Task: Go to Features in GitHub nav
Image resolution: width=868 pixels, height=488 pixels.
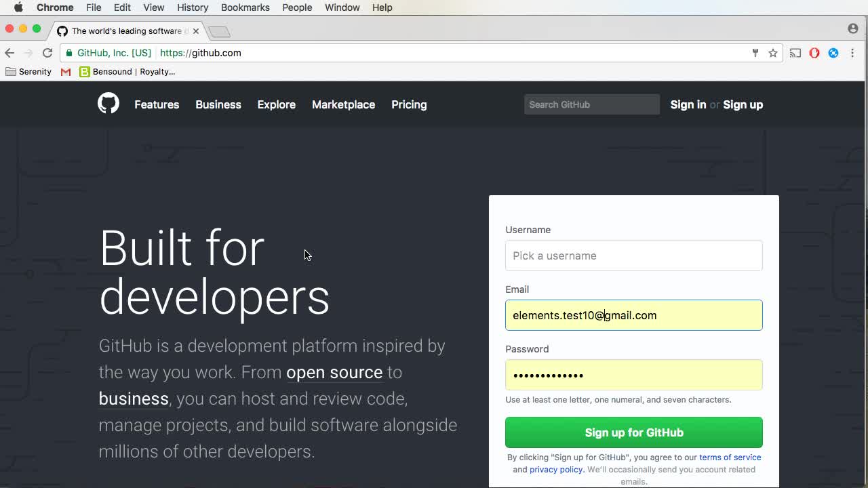Action: tap(157, 104)
